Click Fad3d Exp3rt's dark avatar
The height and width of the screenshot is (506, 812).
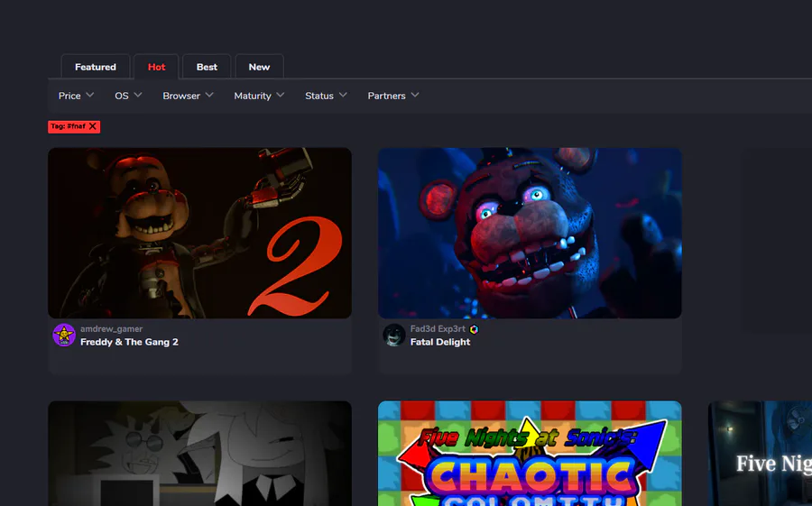(394, 336)
